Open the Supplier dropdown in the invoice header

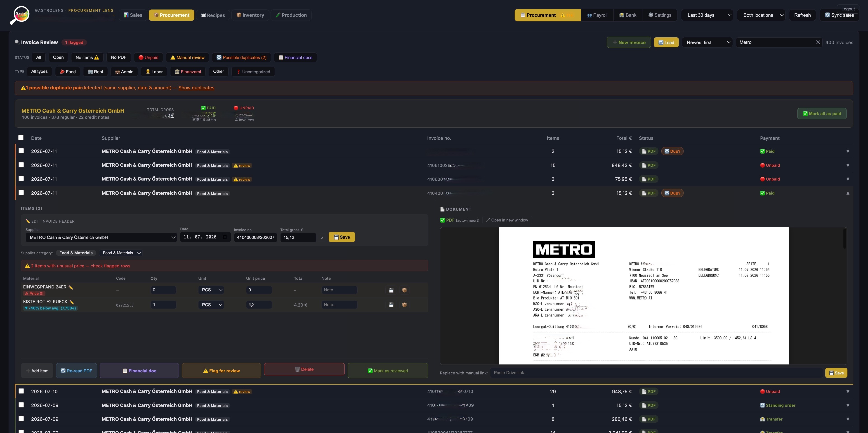101,237
